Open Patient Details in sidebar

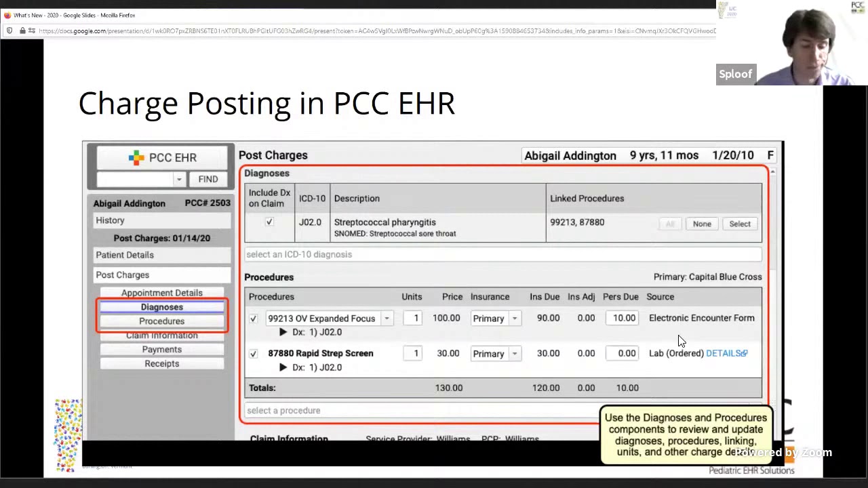click(x=162, y=255)
